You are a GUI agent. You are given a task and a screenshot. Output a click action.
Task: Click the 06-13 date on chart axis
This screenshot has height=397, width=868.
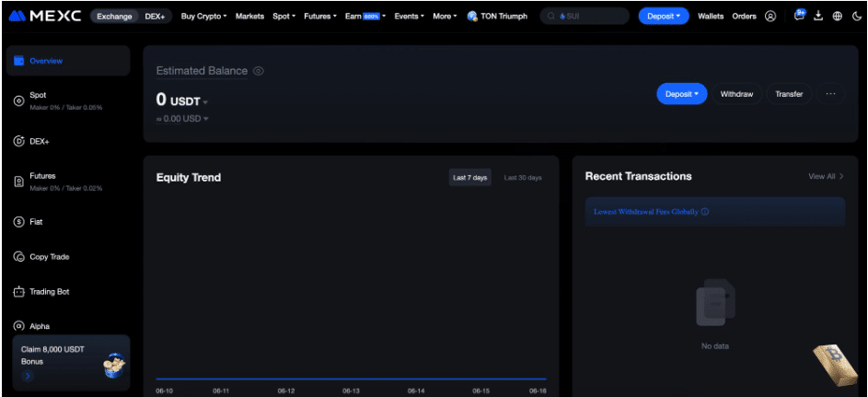[x=351, y=391]
